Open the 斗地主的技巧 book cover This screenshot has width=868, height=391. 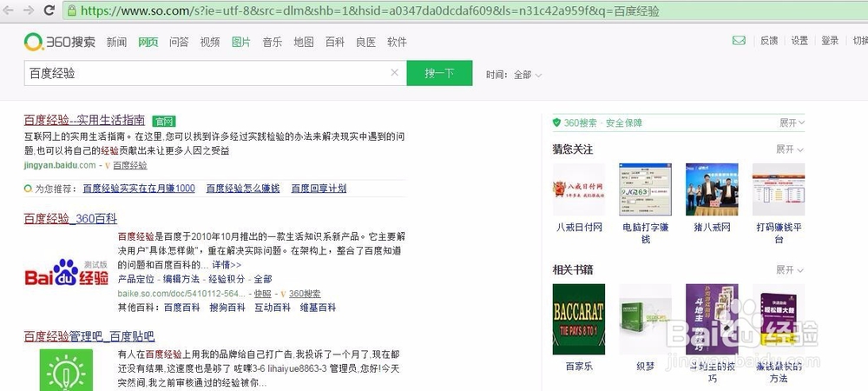pos(712,319)
